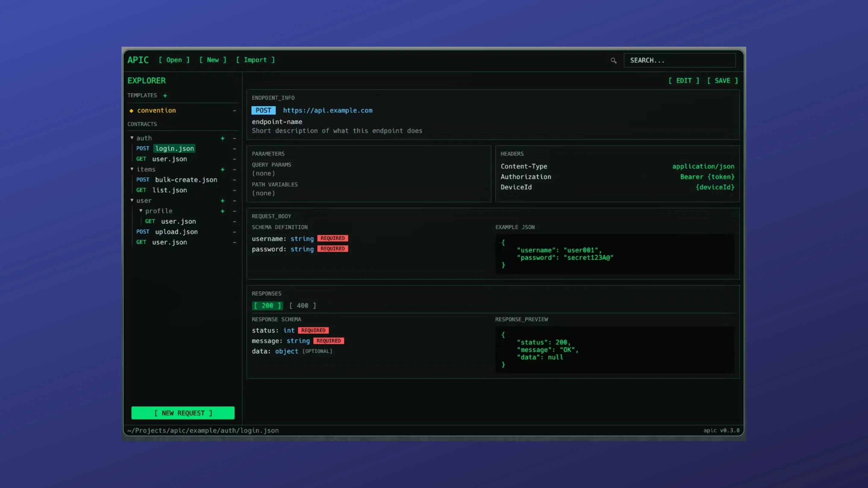Click the New menu item
Viewport: 868px width, 488px height.
click(x=212, y=60)
